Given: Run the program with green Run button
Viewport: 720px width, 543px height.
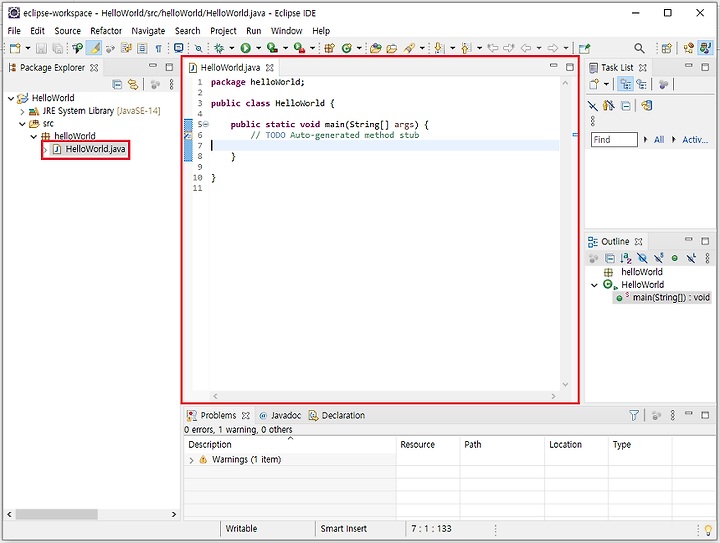Looking at the screenshot, I should tap(246, 48).
